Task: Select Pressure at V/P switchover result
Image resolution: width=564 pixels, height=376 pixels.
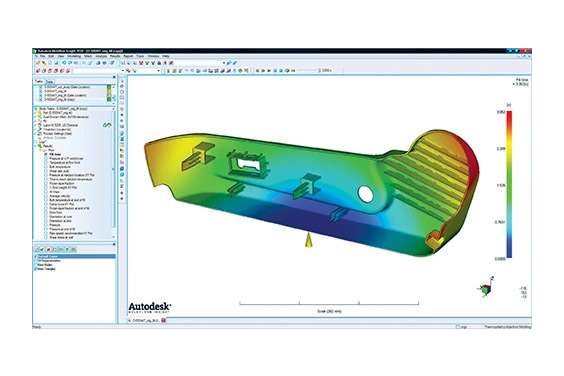Action: click(x=66, y=159)
